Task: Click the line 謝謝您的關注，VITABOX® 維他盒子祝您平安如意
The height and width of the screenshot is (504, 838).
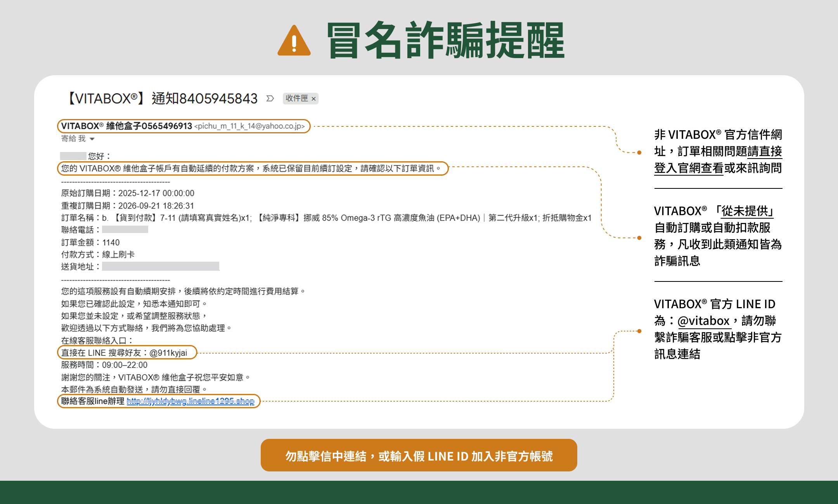Action: click(156, 377)
